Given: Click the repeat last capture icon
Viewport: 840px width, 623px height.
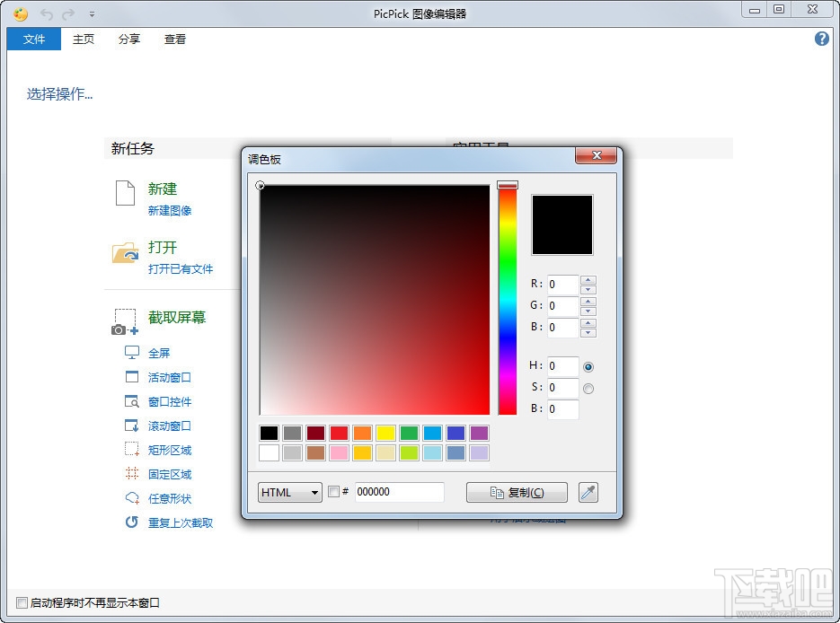Looking at the screenshot, I should 129,522.
